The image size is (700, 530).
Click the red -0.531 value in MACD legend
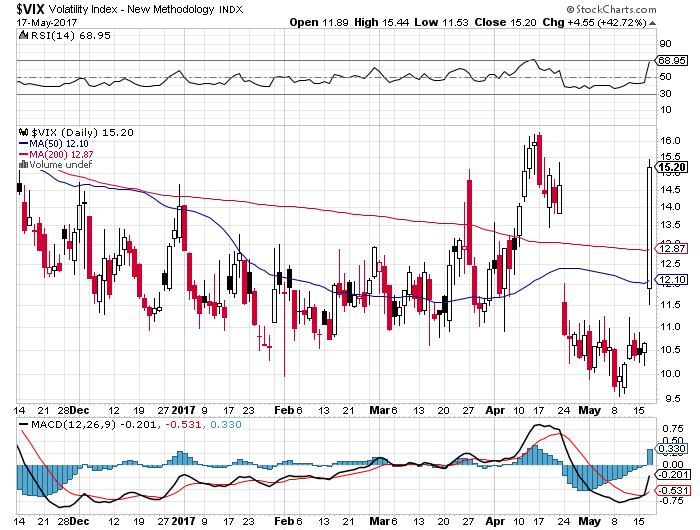pyautogui.click(x=183, y=424)
